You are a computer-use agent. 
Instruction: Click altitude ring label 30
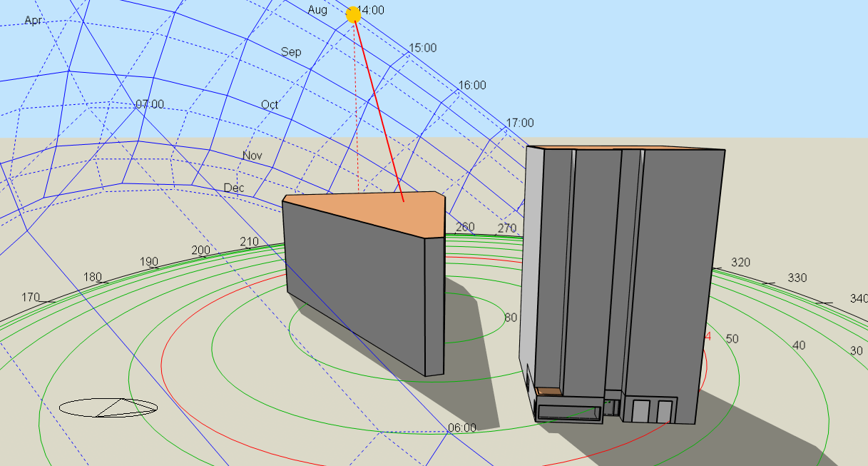[x=856, y=350]
